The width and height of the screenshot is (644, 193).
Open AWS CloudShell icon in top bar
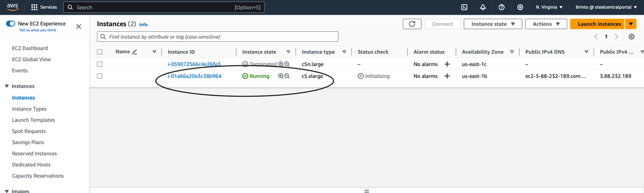click(464, 7)
